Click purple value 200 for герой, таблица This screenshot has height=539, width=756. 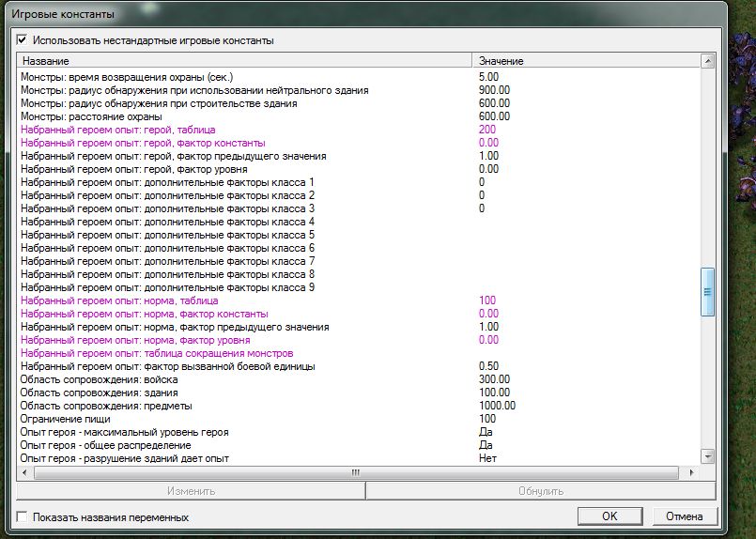pos(487,130)
